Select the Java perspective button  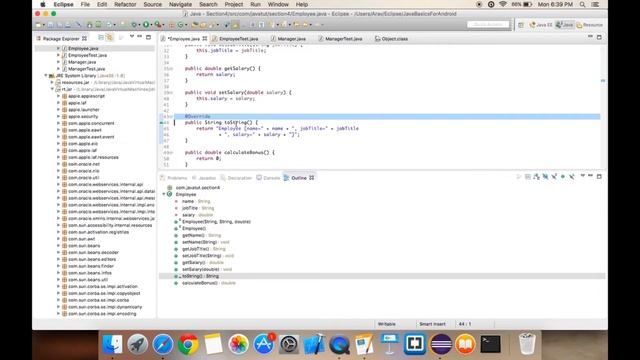pos(564,25)
